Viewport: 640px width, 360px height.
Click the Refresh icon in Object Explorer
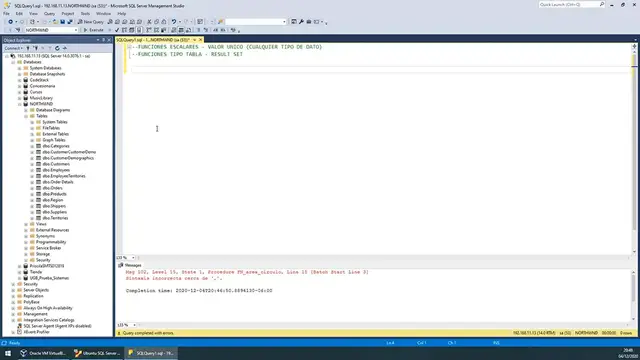coord(57,48)
